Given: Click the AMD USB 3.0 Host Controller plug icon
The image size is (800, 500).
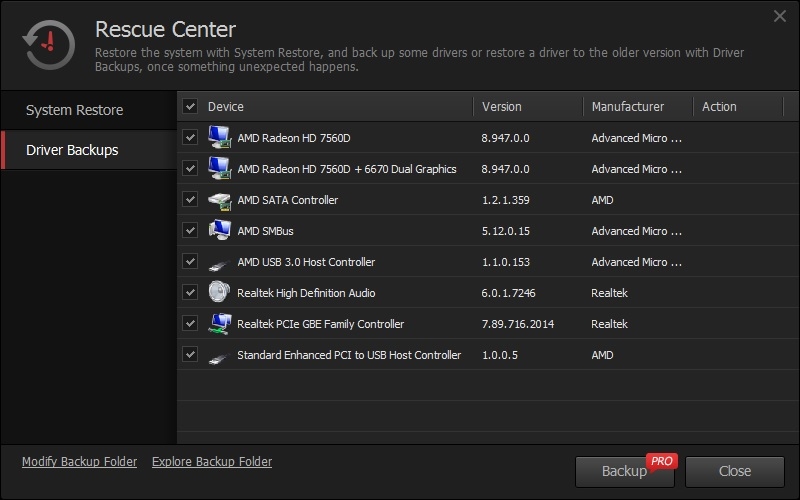Looking at the screenshot, I should pos(219,265).
